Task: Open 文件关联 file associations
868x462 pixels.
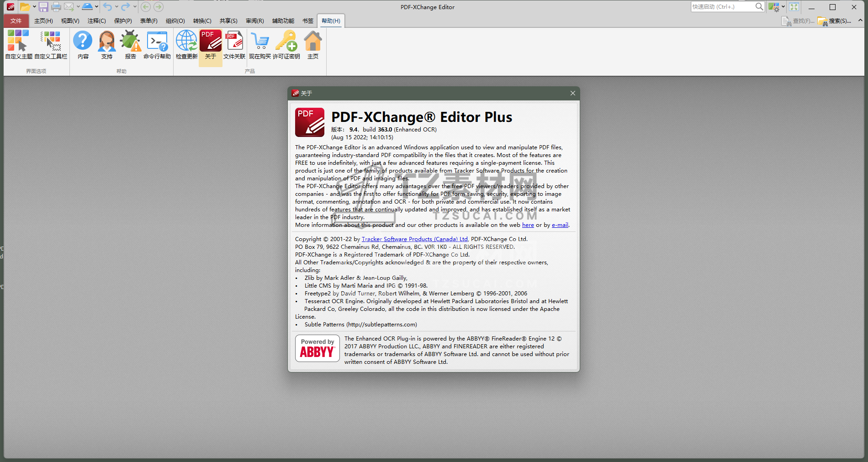Action: pyautogui.click(x=234, y=45)
